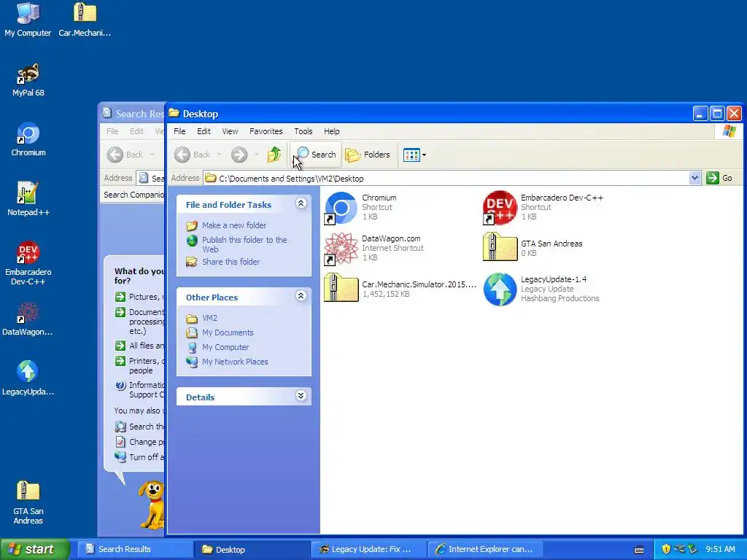The width and height of the screenshot is (747, 560).
Task: Open File menu in Search Results window
Action: (112, 131)
